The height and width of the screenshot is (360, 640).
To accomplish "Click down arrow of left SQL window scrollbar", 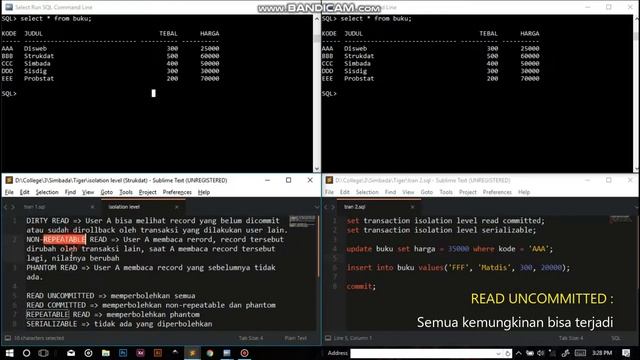I will click(x=317, y=168).
